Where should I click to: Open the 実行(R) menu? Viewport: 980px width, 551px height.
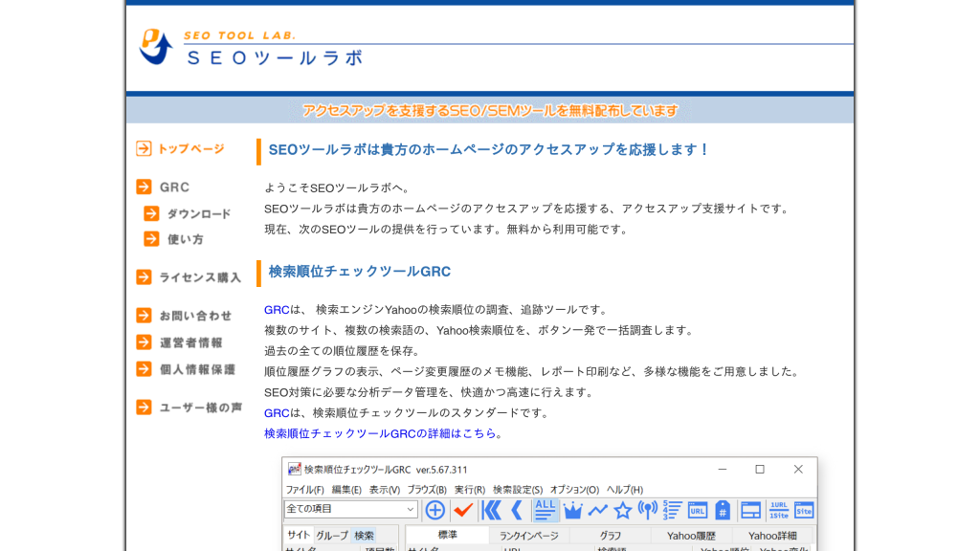pos(469,490)
